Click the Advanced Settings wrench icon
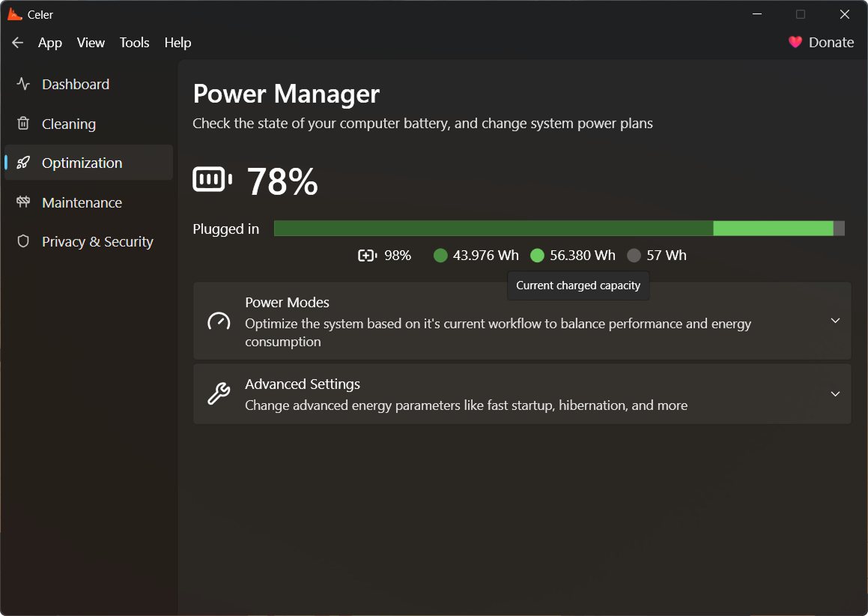This screenshot has width=868, height=616. click(219, 393)
